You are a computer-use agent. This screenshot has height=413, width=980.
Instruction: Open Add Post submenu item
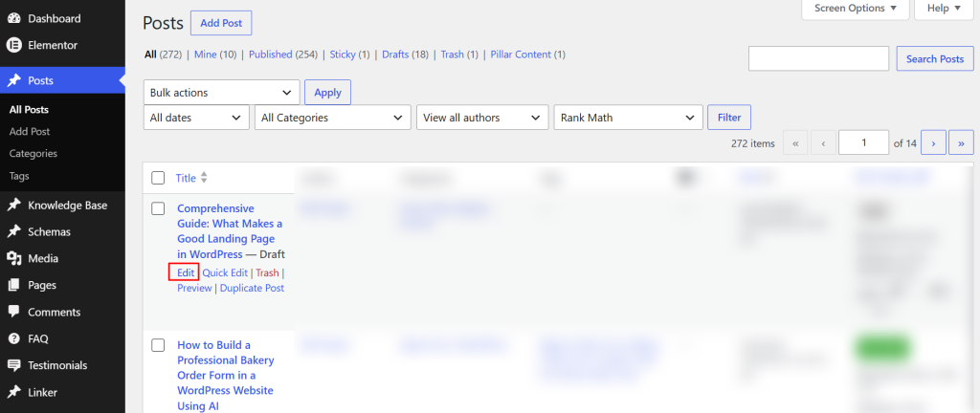[30, 132]
